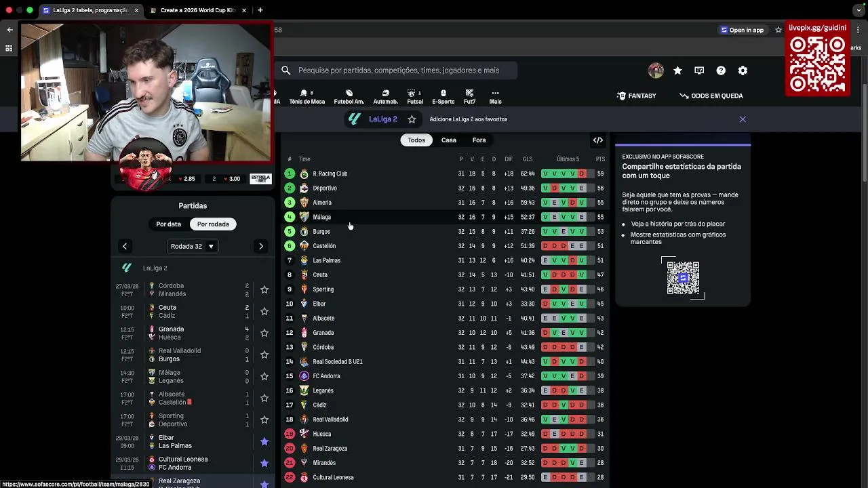Open Futsal sport category
The image size is (868, 488).
(x=414, y=97)
